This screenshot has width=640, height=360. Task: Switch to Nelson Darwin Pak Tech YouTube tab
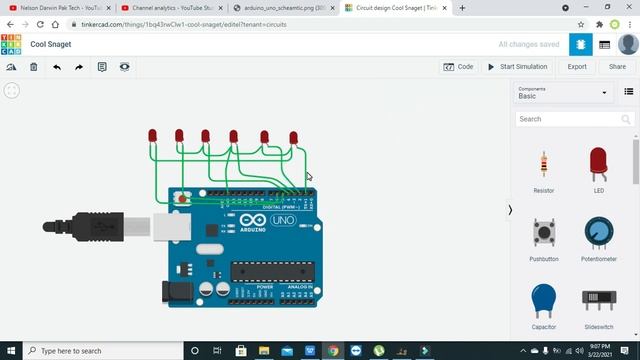point(60,8)
